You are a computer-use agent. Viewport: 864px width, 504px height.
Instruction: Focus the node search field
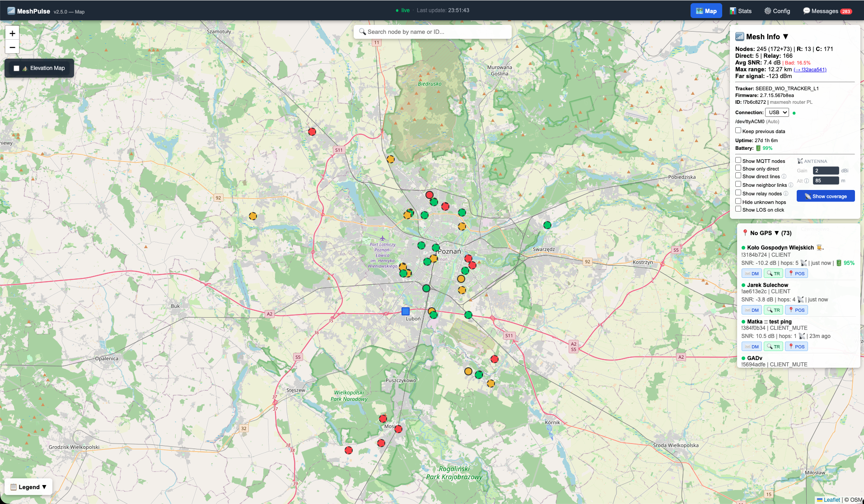[x=433, y=32]
